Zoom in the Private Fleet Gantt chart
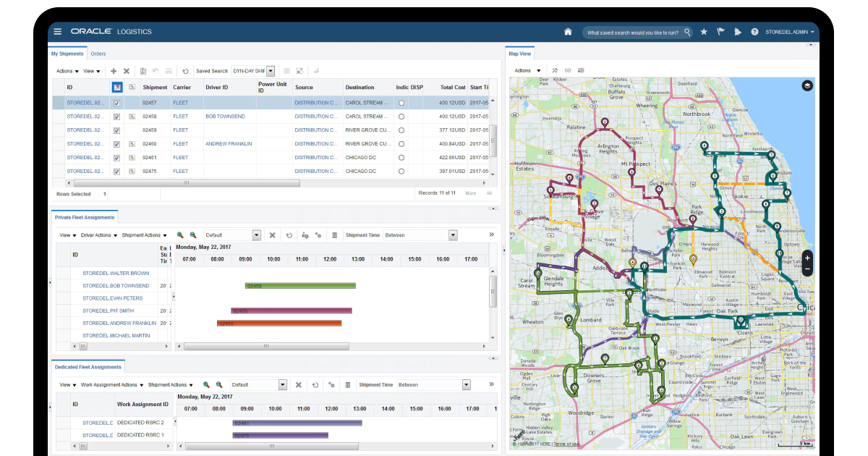 (180, 235)
